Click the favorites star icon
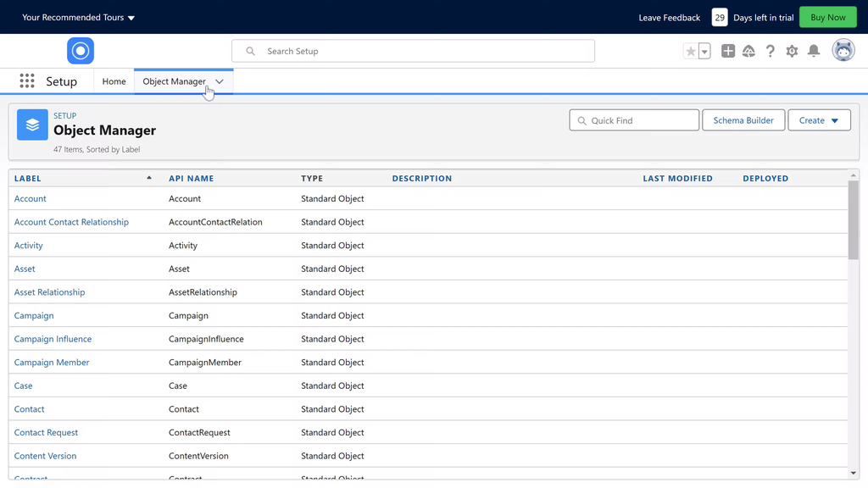 691,52
